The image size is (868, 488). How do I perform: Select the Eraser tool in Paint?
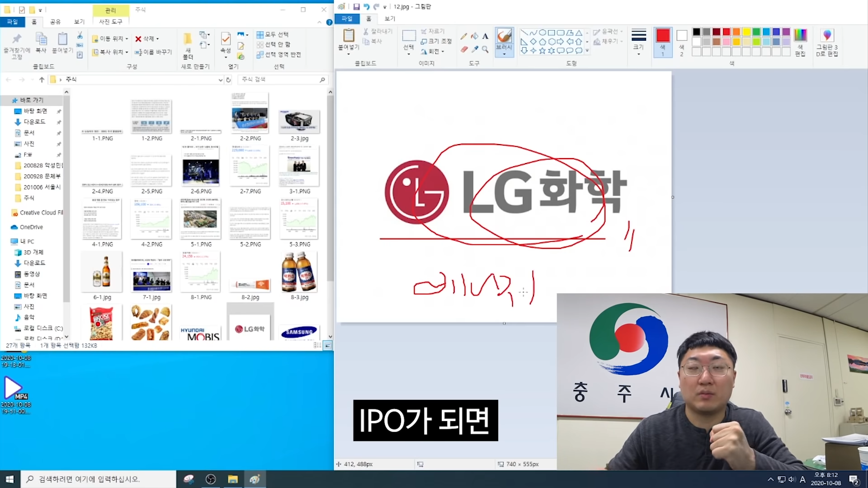pos(463,49)
